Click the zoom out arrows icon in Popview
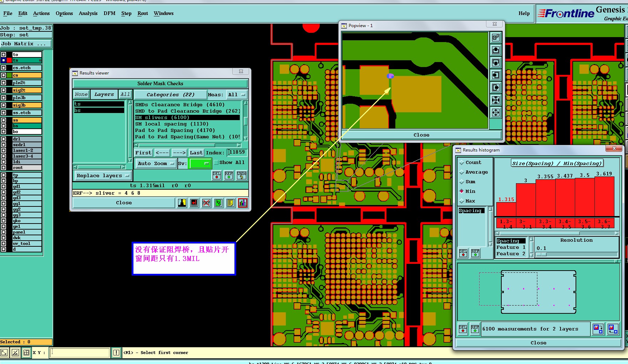 pos(496,113)
